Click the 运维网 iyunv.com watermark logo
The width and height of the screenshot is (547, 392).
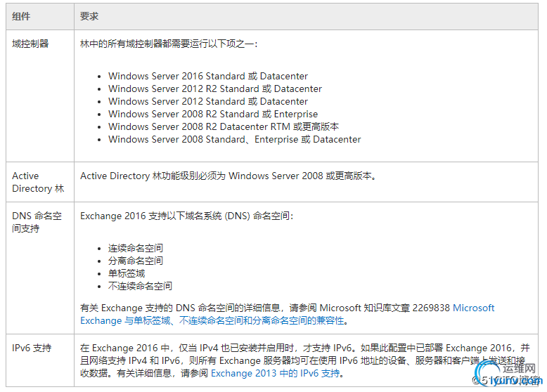508,373
